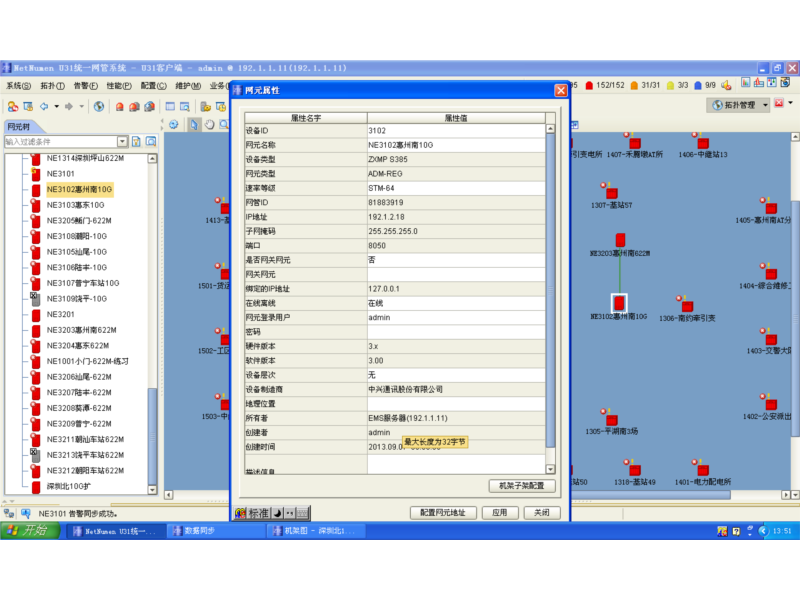Open the 告警(F) menu
Screen dimensions: 800x600
tap(85, 86)
